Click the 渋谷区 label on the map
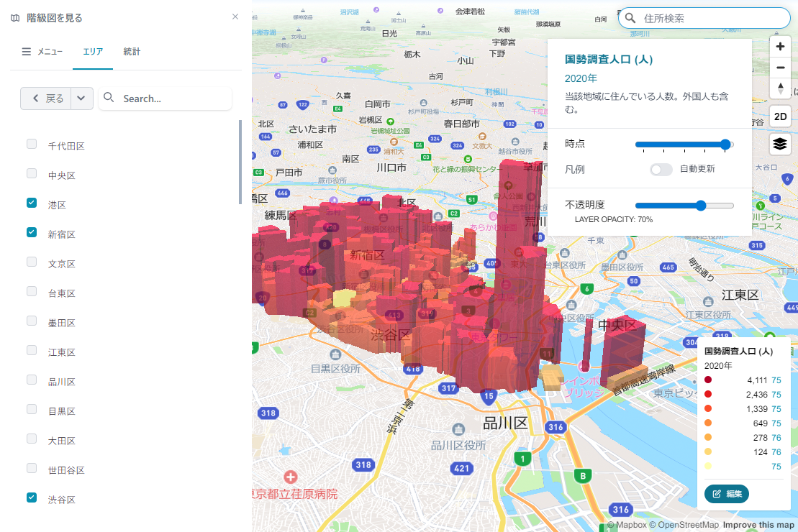Screen dimensions: 798x532 (x=390, y=335)
